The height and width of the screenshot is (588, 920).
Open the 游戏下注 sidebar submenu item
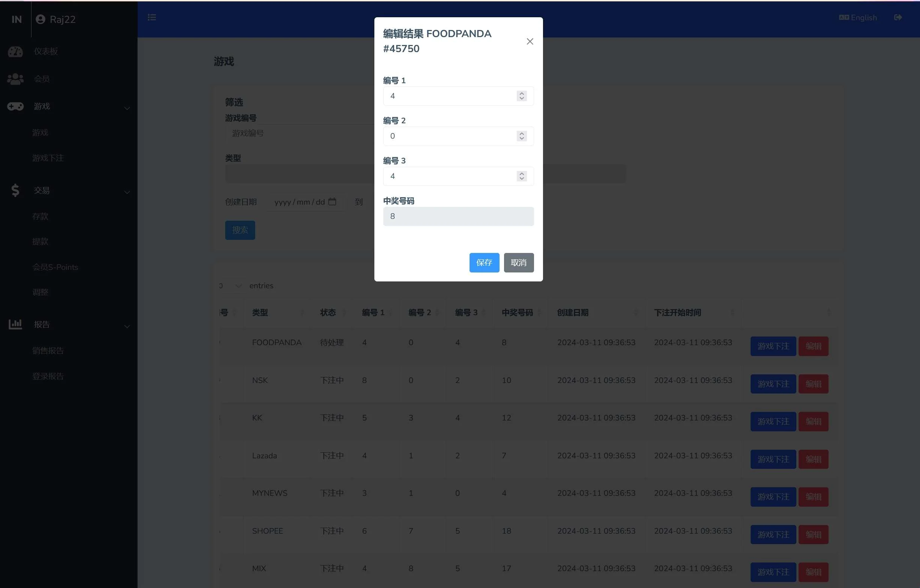point(48,158)
